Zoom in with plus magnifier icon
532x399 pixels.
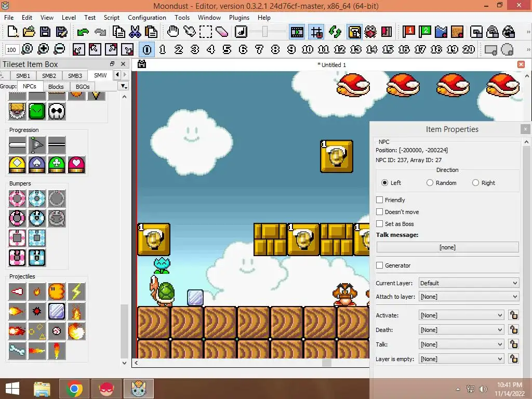[43, 49]
